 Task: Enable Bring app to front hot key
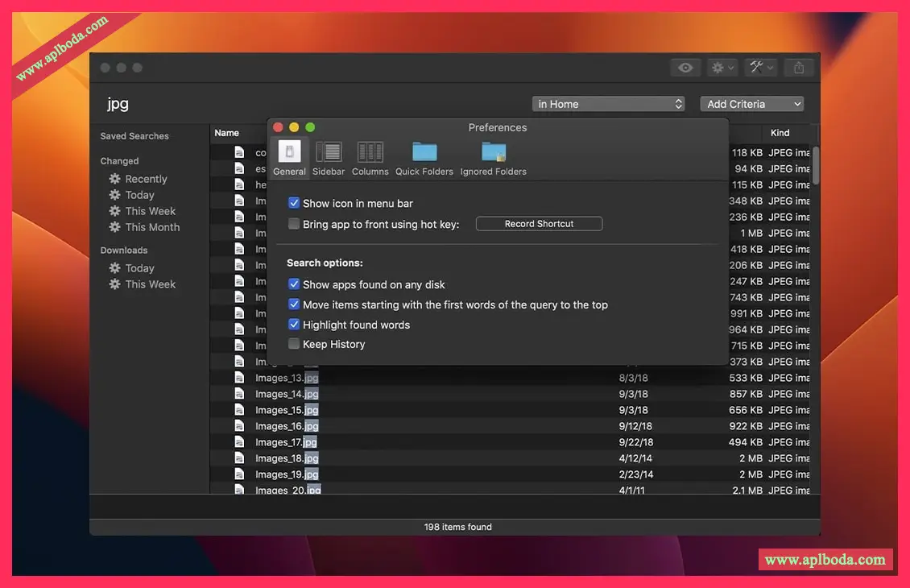click(294, 225)
